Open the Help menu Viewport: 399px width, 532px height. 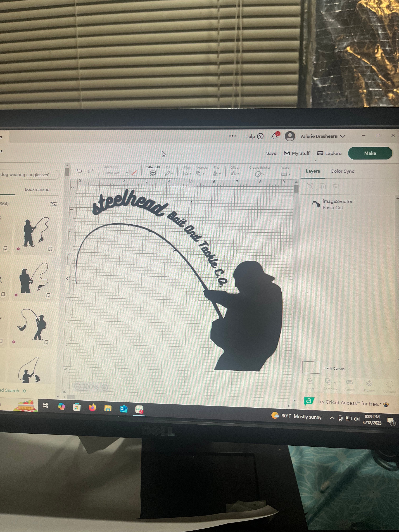[x=254, y=136]
